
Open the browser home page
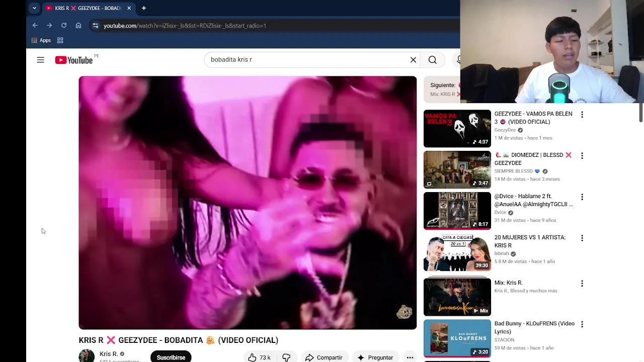coord(78,26)
